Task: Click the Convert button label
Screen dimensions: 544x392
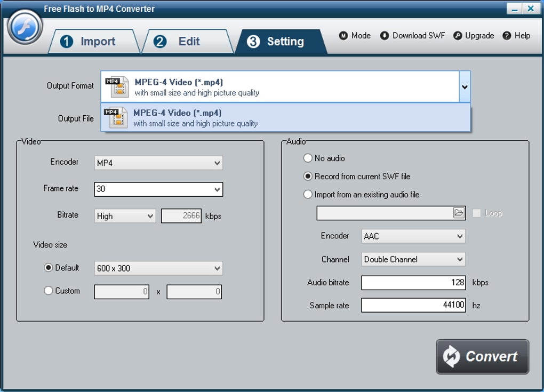Action: 491,356
